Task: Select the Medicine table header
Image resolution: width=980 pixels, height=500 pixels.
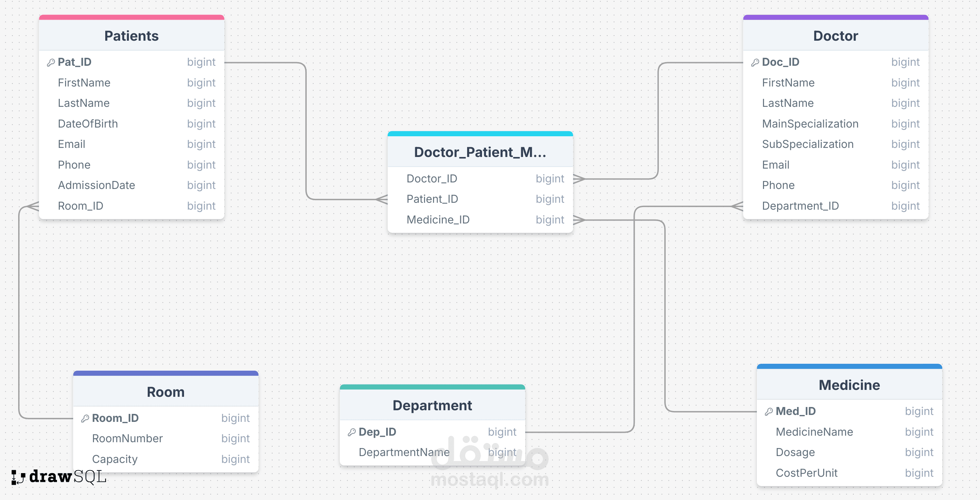Action: click(849, 385)
